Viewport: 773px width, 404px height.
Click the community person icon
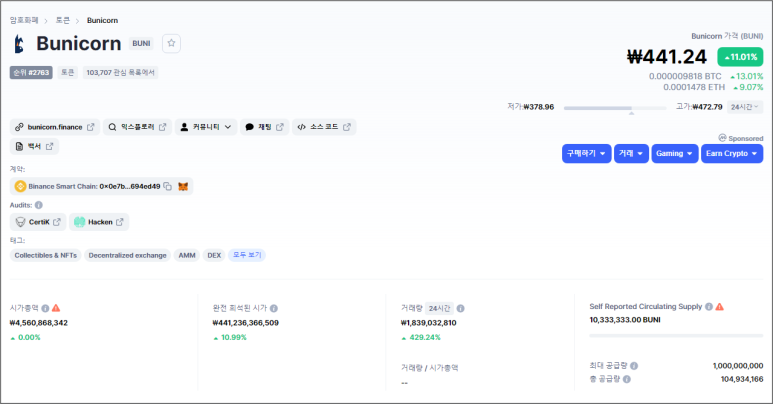184,127
